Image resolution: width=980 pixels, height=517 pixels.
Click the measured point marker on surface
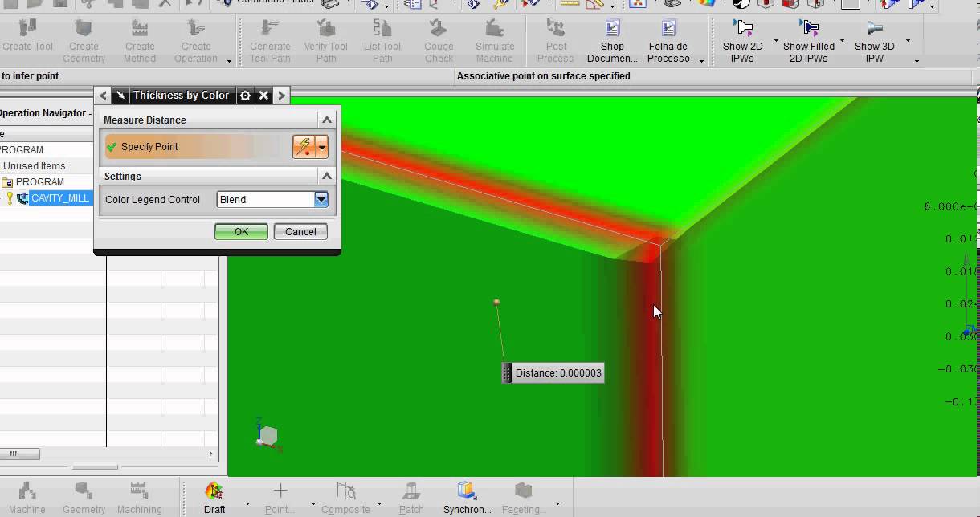[496, 303]
